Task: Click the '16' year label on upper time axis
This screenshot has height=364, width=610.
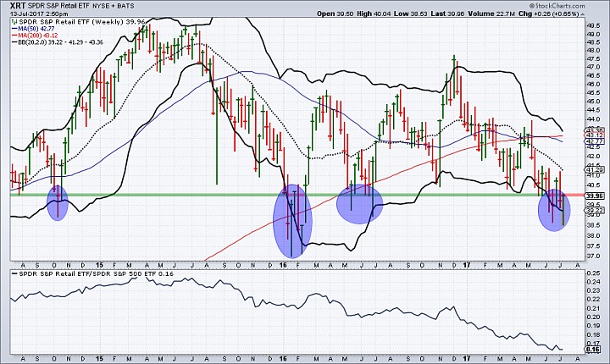Action: [283, 265]
